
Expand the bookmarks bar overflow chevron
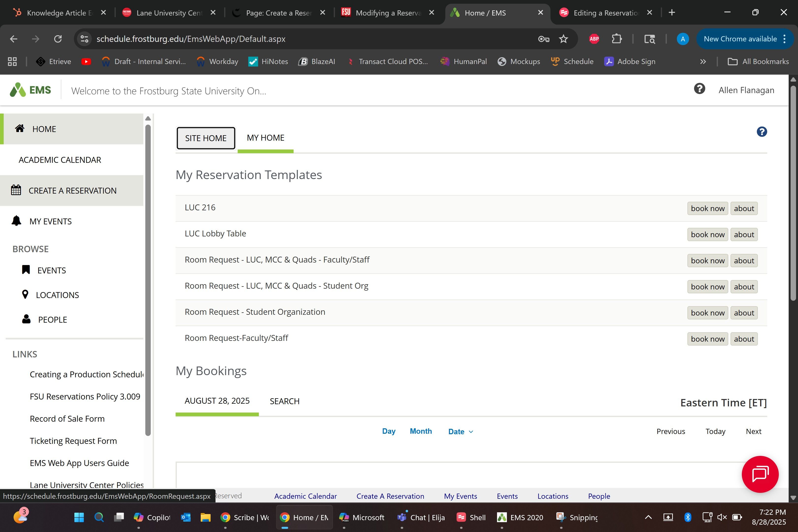[x=703, y=61]
